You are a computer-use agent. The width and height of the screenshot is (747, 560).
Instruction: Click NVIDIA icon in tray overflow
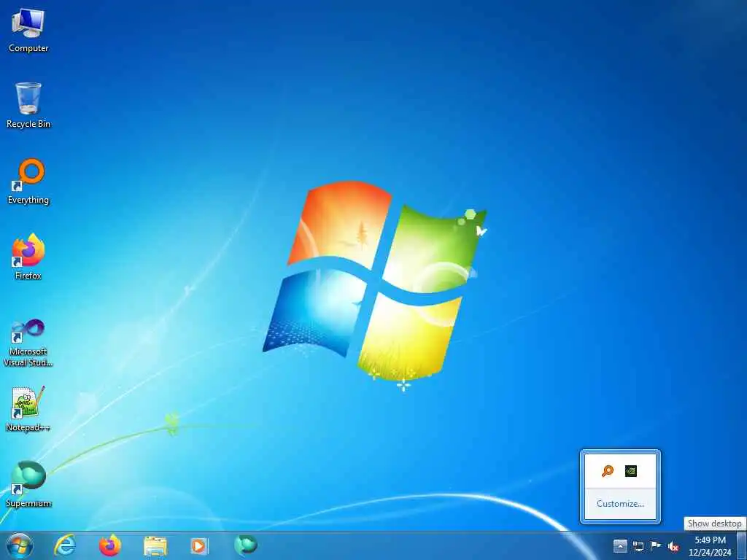pyautogui.click(x=631, y=471)
